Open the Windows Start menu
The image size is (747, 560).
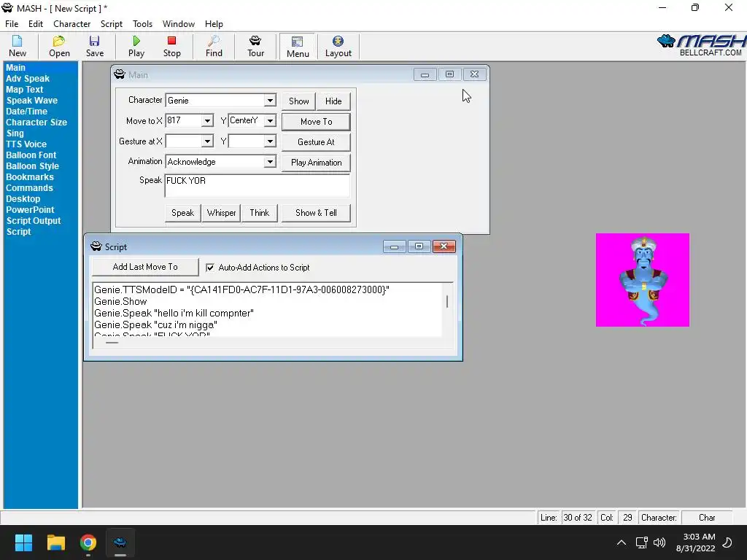tap(23, 542)
